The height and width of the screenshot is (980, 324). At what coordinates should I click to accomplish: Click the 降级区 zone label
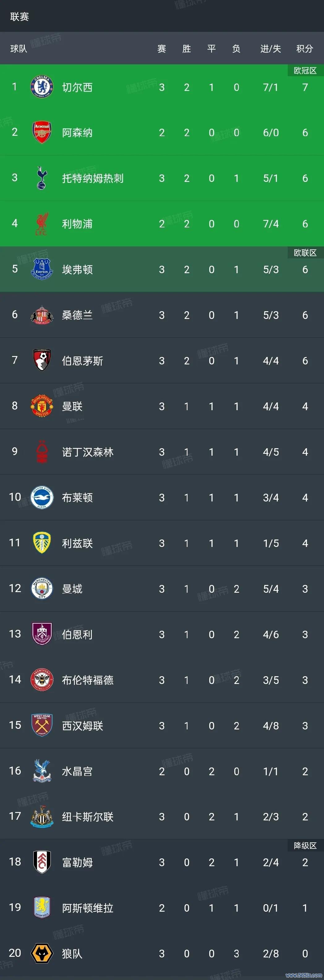point(305,845)
